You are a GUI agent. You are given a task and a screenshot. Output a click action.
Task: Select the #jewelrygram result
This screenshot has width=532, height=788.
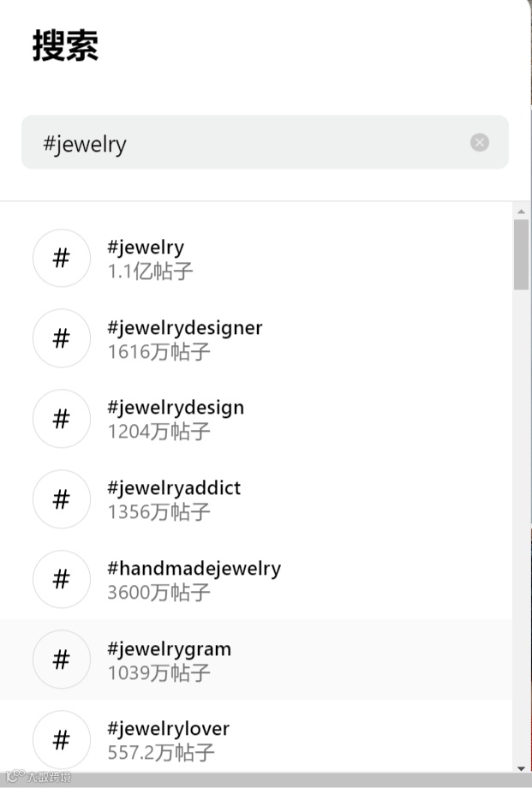[x=169, y=649]
